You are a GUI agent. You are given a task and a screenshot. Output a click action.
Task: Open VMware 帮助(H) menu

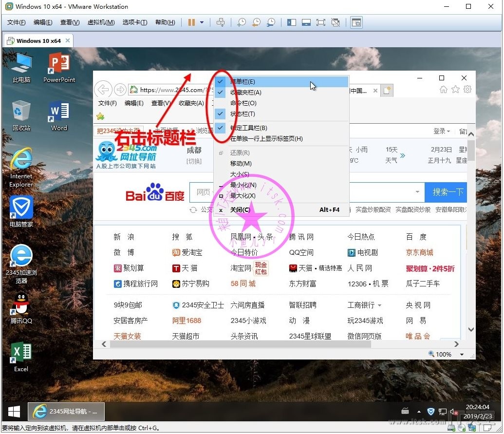(165, 22)
